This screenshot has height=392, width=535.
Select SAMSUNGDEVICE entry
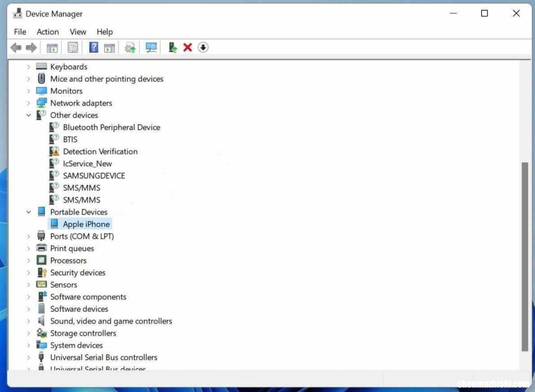click(x=94, y=175)
